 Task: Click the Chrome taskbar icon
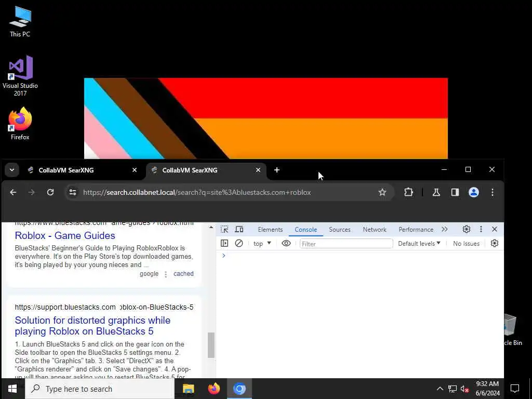[x=239, y=389]
